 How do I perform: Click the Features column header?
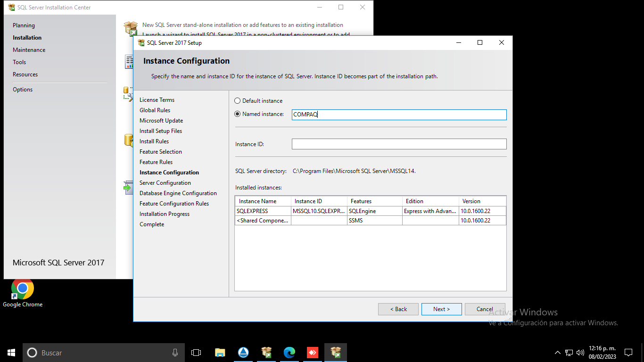pyautogui.click(x=374, y=201)
